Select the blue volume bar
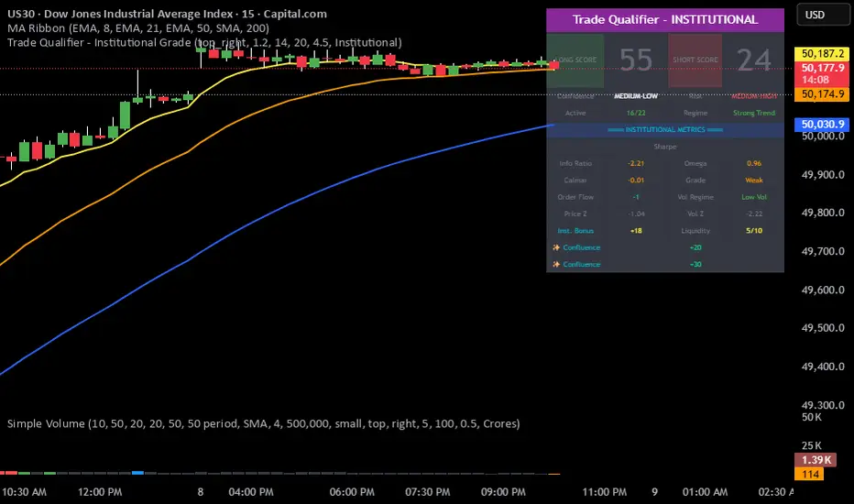 pyautogui.click(x=137, y=473)
